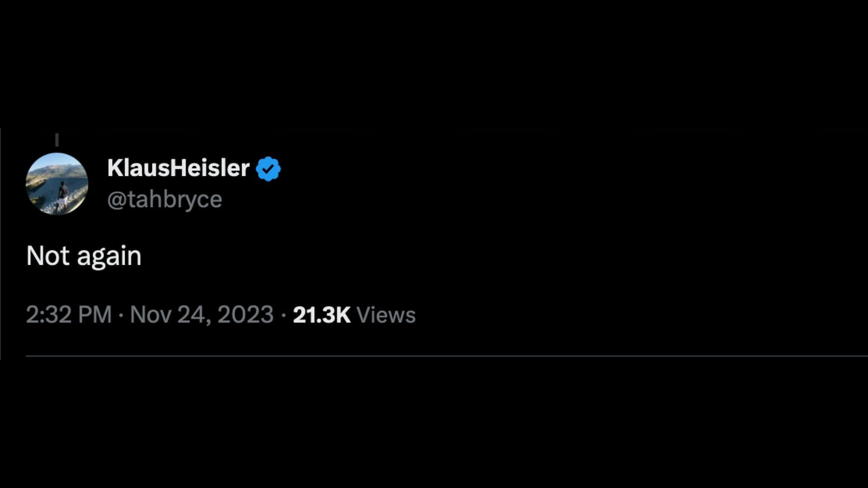Click the KlausHeisler display name
The height and width of the screenshot is (488, 868).
click(178, 168)
